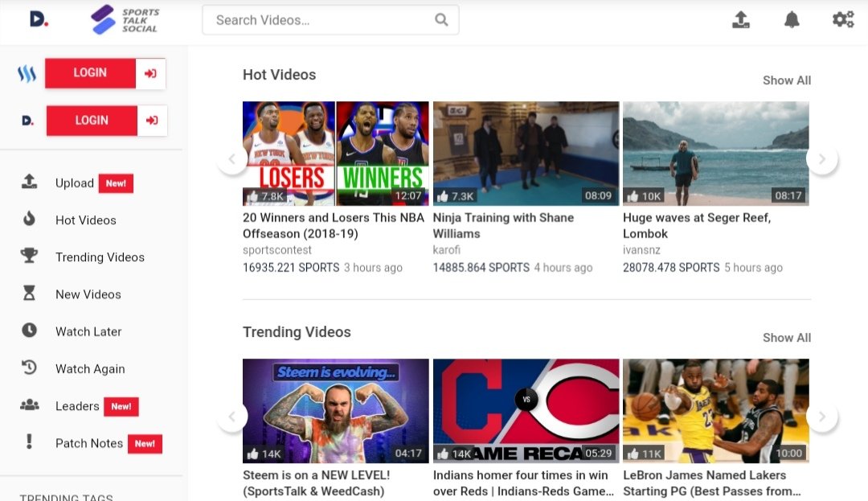Open the Steem is evolving thumbnail
868x501 pixels.
click(x=335, y=411)
